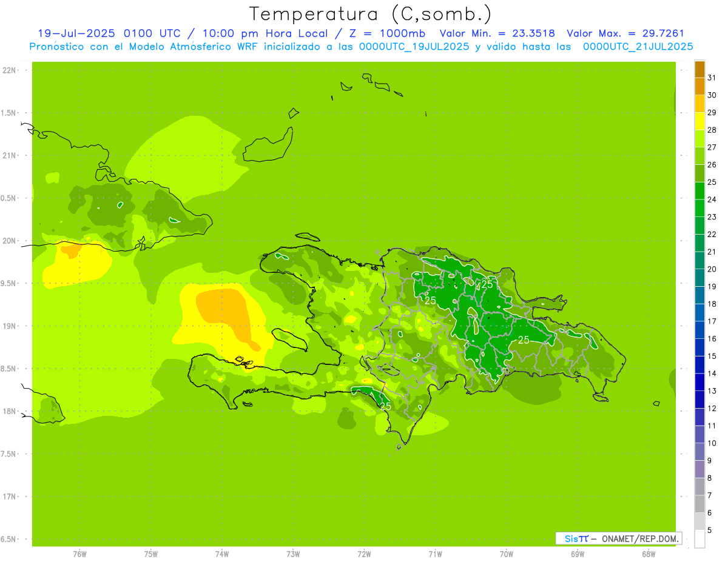Click the colorbar value 10

click(x=712, y=443)
